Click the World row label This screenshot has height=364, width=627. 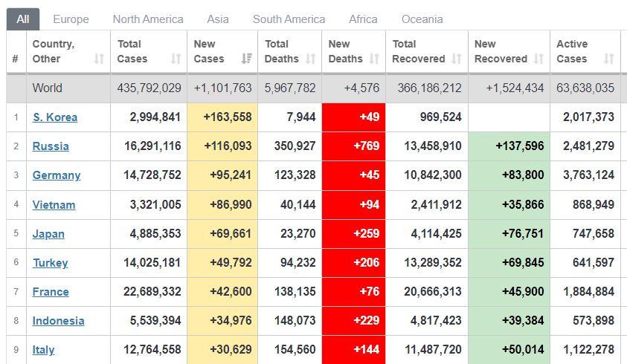pos(47,88)
